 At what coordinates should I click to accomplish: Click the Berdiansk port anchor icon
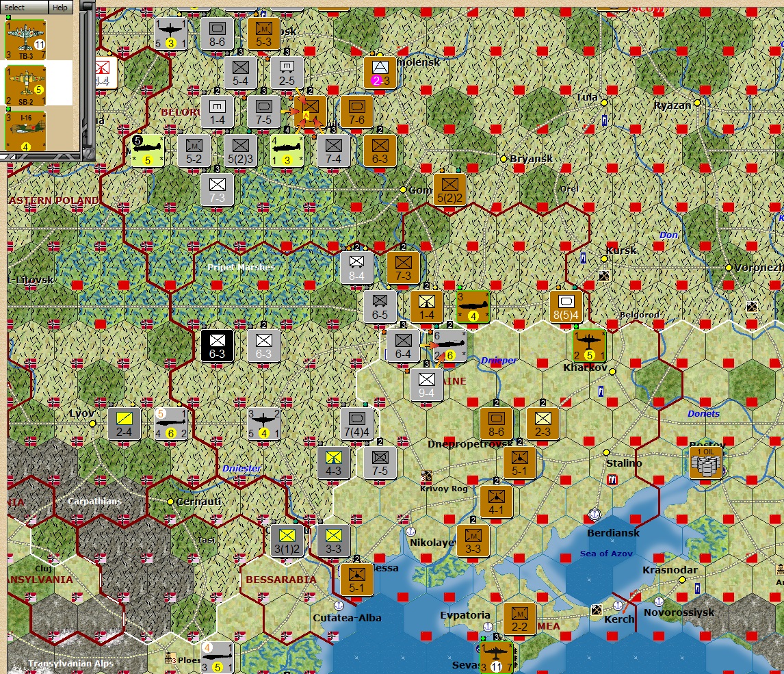point(594,514)
